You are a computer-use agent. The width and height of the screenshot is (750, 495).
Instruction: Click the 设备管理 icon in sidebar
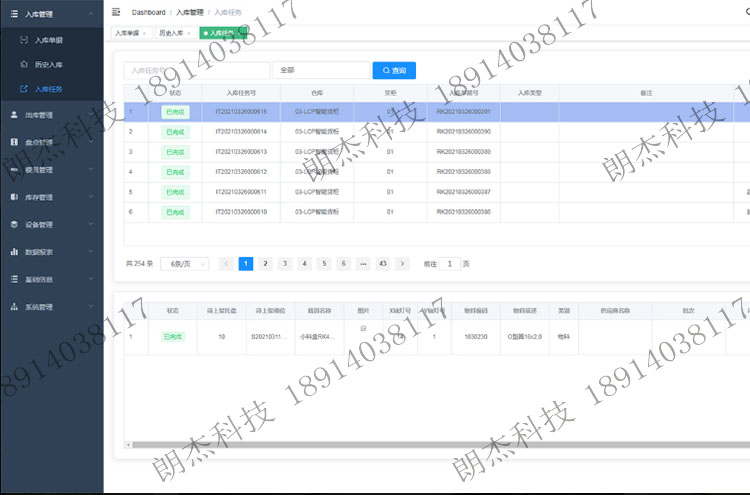tap(13, 225)
